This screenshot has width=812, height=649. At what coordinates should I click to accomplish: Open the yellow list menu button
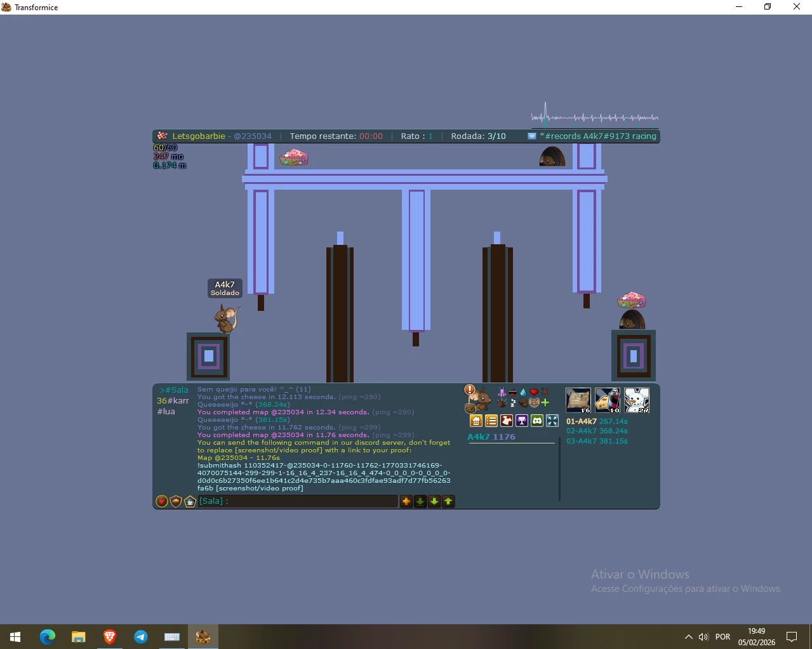[x=491, y=421]
